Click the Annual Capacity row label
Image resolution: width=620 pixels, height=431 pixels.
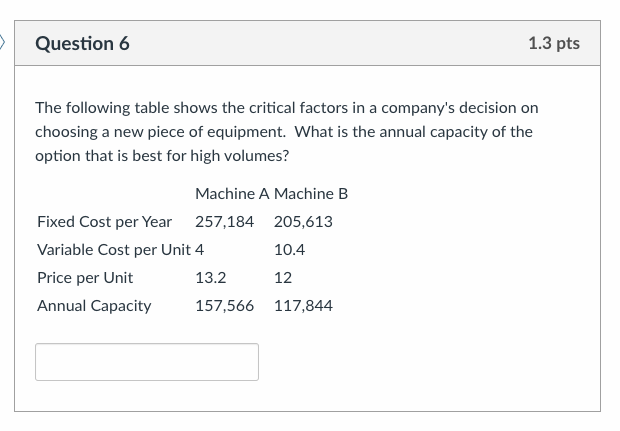[x=94, y=305]
